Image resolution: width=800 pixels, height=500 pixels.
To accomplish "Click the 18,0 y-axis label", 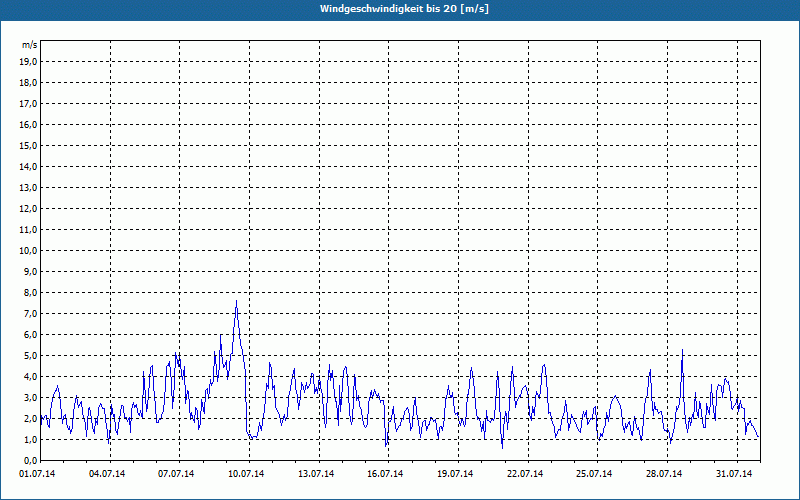I will point(28,83).
